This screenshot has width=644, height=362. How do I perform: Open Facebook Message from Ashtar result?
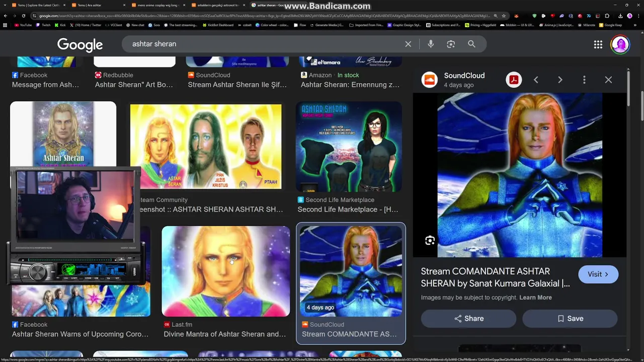click(x=45, y=85)
